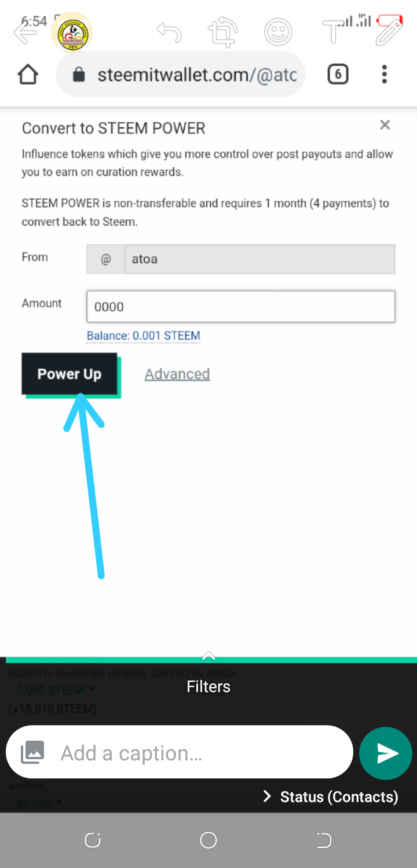Click the Balance: 0.001 STEEM link

coord(143,336)
